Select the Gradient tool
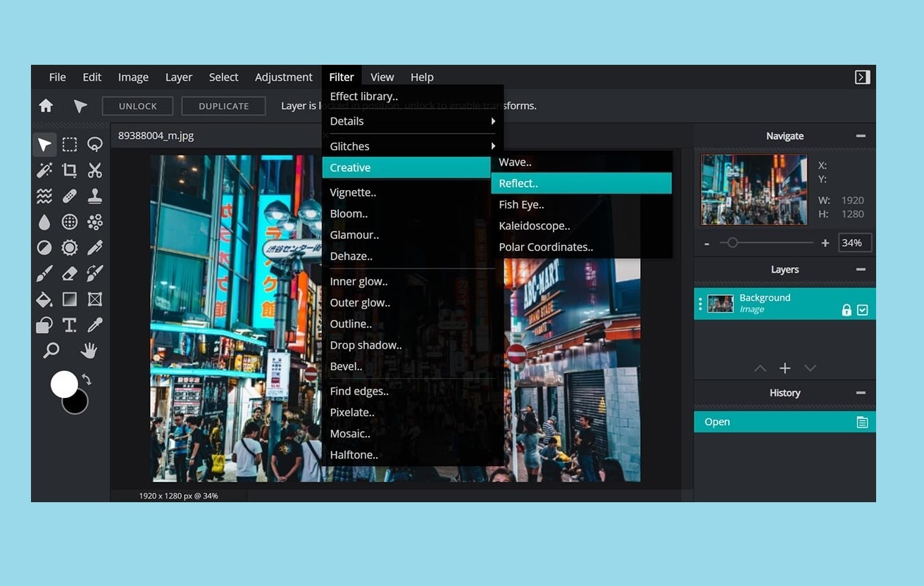Screen dimensions: 924x586 pyautogui.click(x=70, y=299)
